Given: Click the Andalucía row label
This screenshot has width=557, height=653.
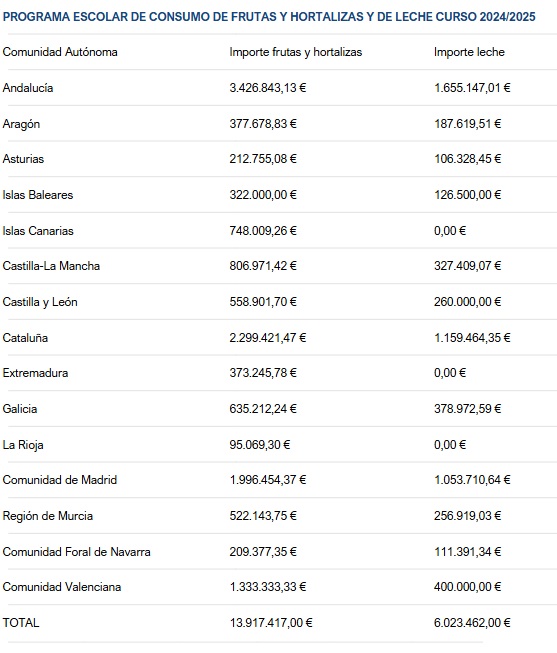Looking at the screenshot, I should [x=28, y=88].
